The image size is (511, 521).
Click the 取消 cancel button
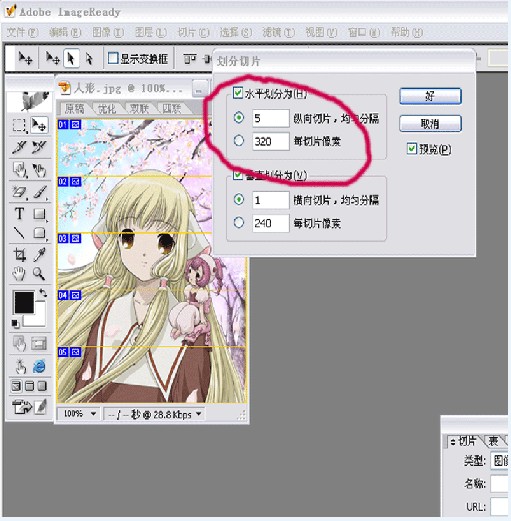[430, 124]
